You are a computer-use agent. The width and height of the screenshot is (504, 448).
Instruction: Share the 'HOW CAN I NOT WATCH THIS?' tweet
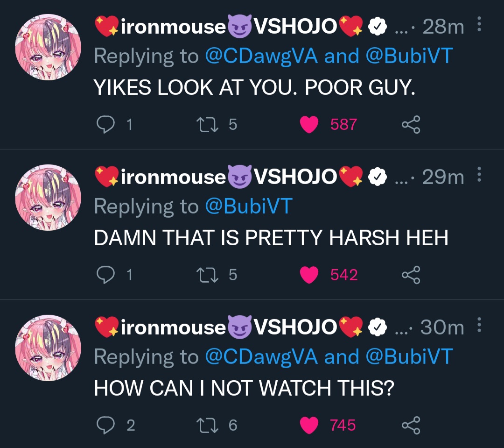[x=411, y=425]
